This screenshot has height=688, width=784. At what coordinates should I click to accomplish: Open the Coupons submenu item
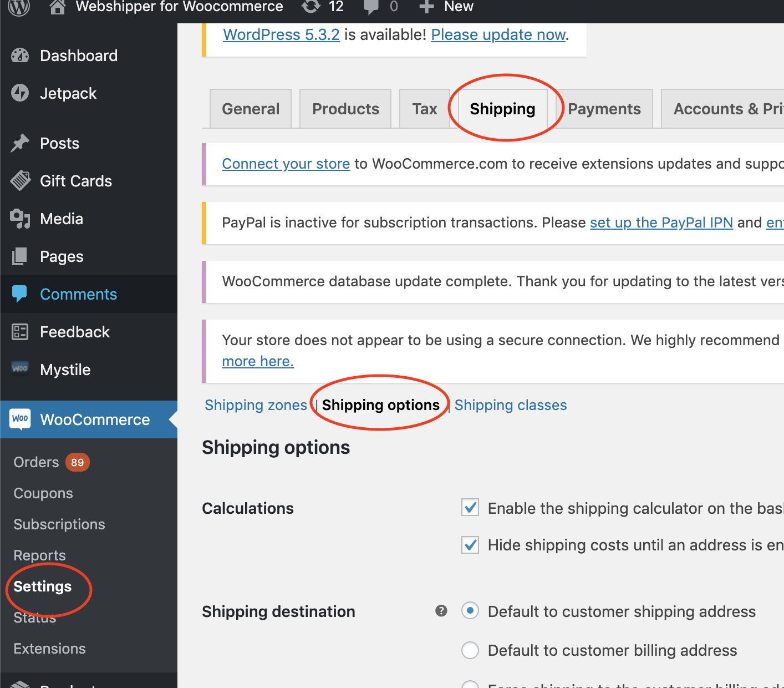click(x=43, y=493)
